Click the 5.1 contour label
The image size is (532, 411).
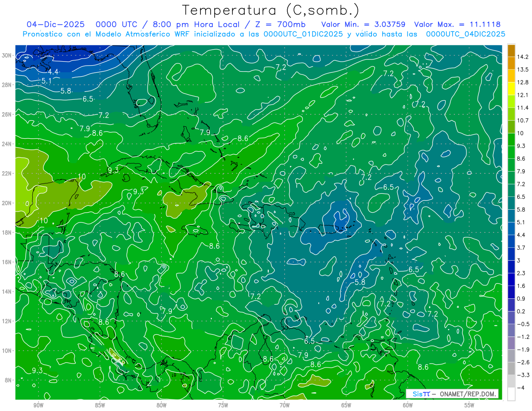pyautogui.click(x=47, y=81)
